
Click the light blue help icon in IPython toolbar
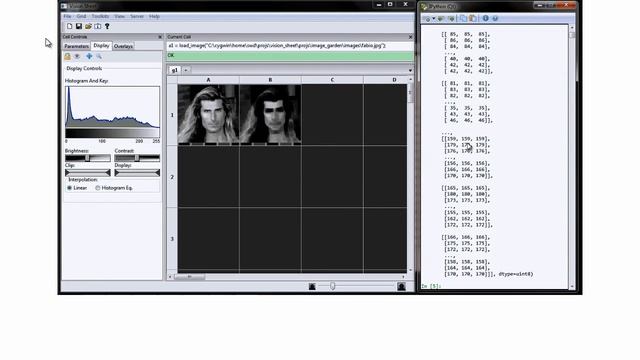[x=495, y=18]
